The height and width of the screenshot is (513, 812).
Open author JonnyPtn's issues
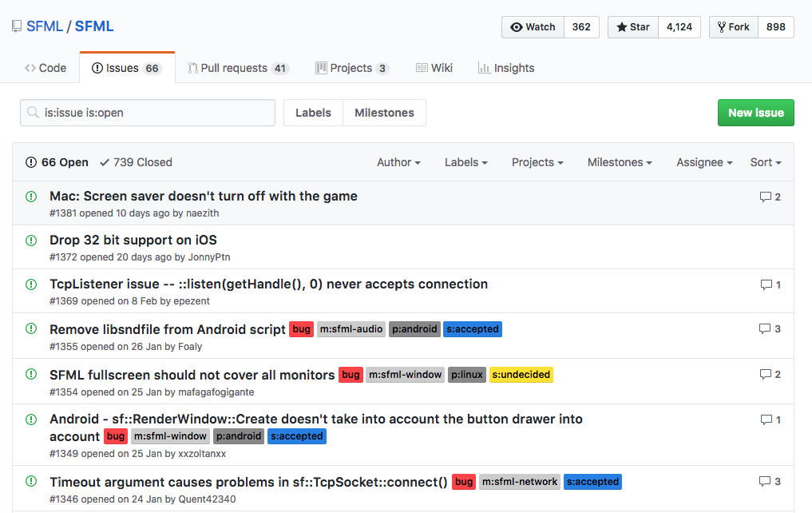(x=209, y=257)
